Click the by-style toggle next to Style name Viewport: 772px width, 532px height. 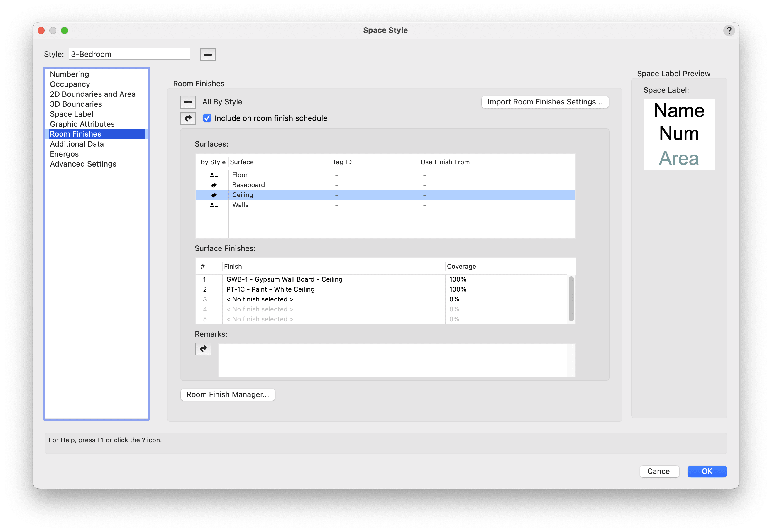[x=208, y=54]
